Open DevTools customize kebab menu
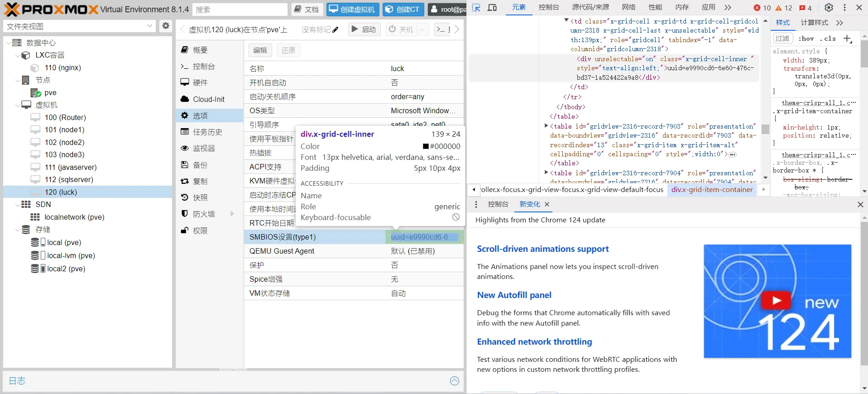The height and width of the screenshot is (394, 868). [x=844, y=8]
